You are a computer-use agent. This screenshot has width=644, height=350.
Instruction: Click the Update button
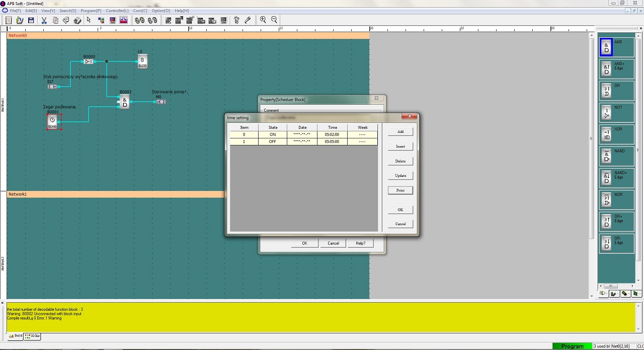[400, 176]
